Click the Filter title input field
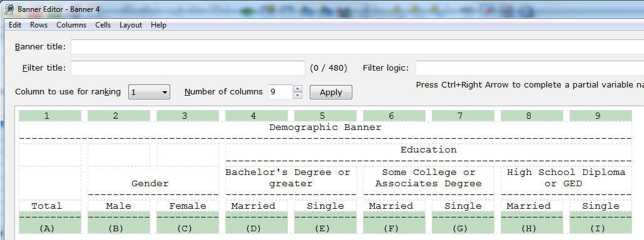Image resolution: width=644 pixels, height=240 pixels. [188, 68]
